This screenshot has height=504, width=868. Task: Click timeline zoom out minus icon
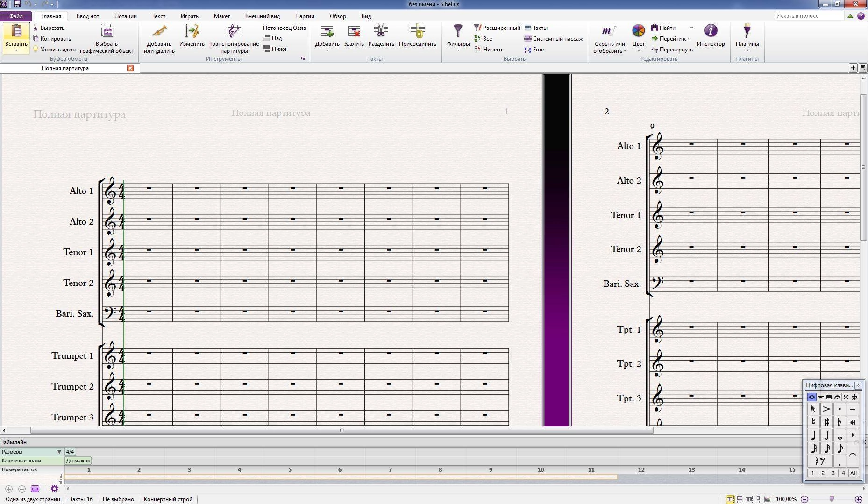[22, 489]
